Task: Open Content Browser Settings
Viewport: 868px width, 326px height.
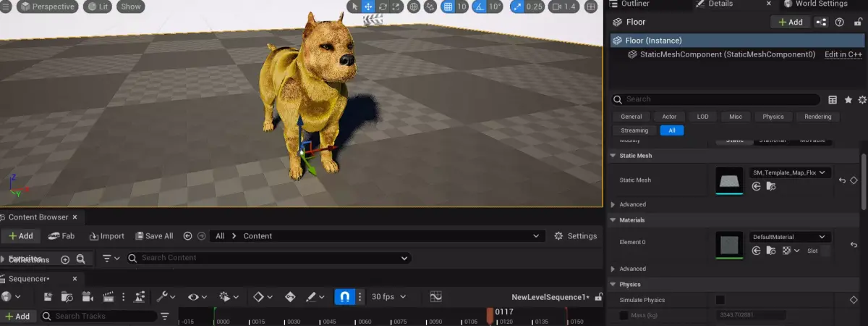Action: pyautogui.click(x=576, y=236)
